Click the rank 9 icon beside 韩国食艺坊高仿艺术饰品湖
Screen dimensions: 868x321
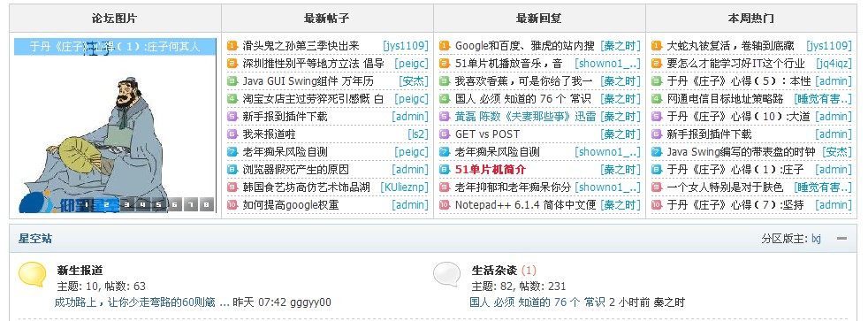coord(232,187)
